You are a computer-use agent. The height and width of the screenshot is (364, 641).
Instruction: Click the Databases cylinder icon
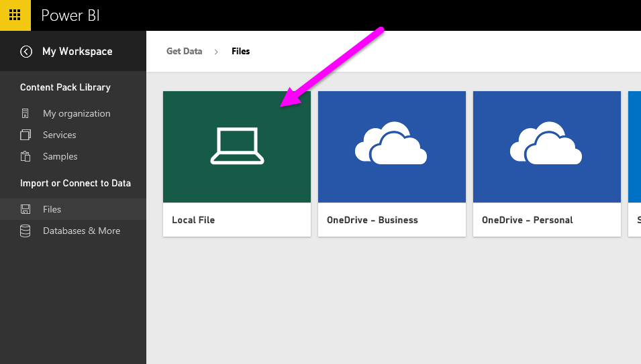click(x=26, y=231)
